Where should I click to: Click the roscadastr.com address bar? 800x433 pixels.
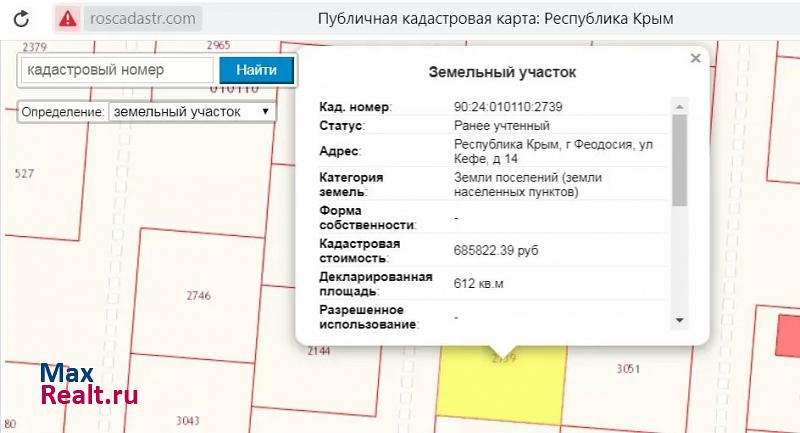coord(142,18)
